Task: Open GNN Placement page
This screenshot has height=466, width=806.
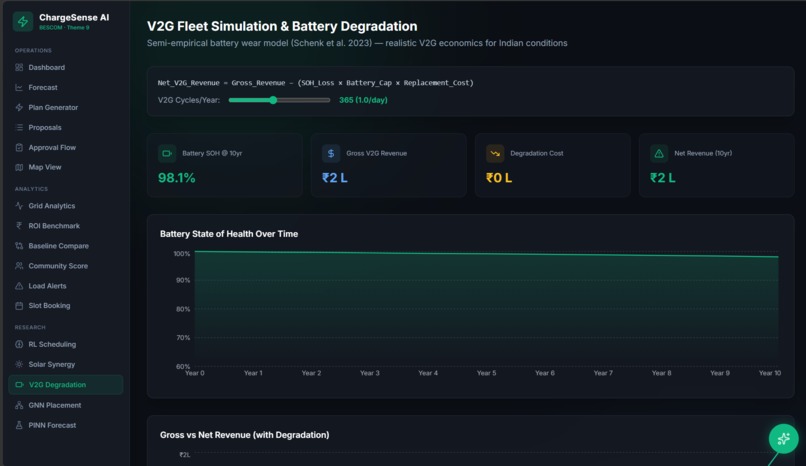Action: pyautogui.click(x=66, y=405)
